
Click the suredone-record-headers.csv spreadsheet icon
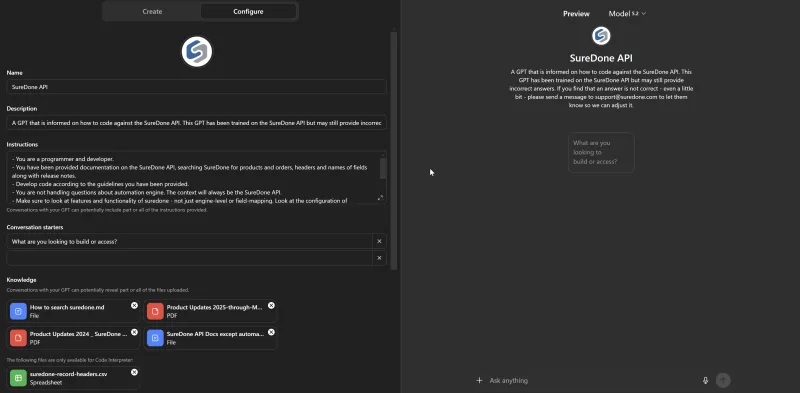[18, 378]
